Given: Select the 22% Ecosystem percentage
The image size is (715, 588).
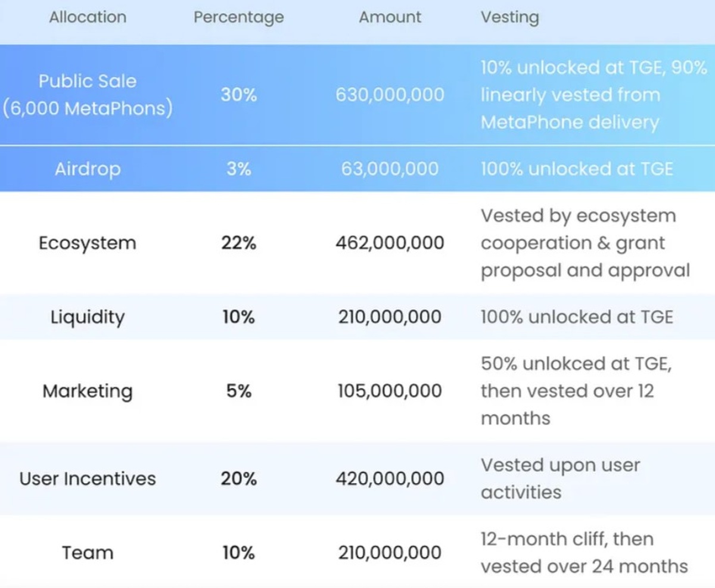Looking at the screenshot, I should tap(238, 243).
